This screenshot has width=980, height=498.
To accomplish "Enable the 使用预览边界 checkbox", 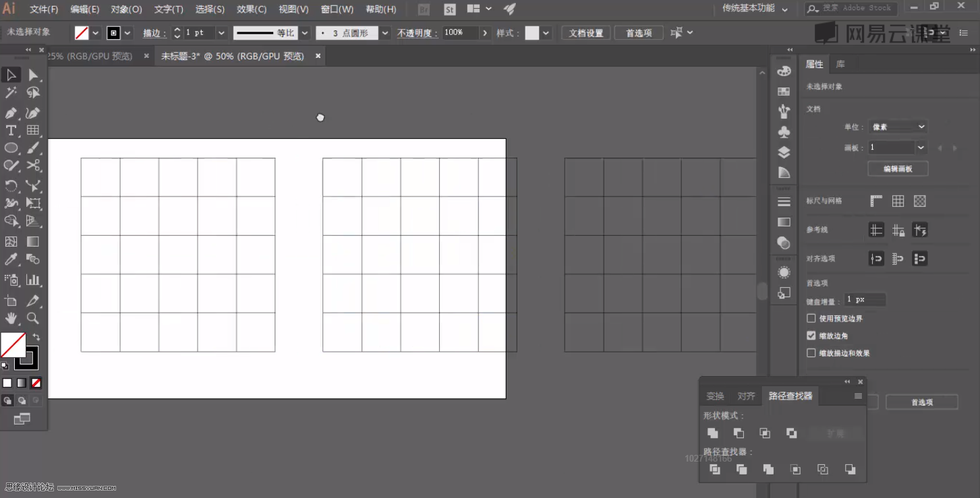I will (x=811, y=318).
